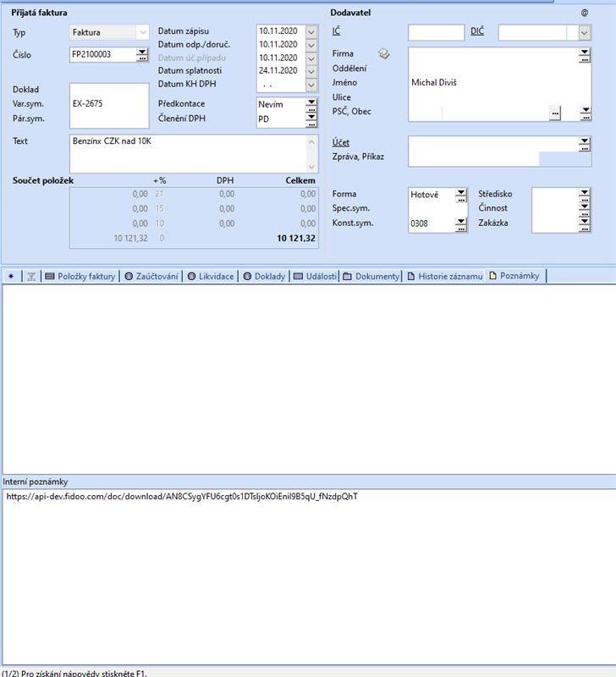Click the Předkontace value Nevím
616x677 pixels.
pyautogui.click(x=271, y=104)
